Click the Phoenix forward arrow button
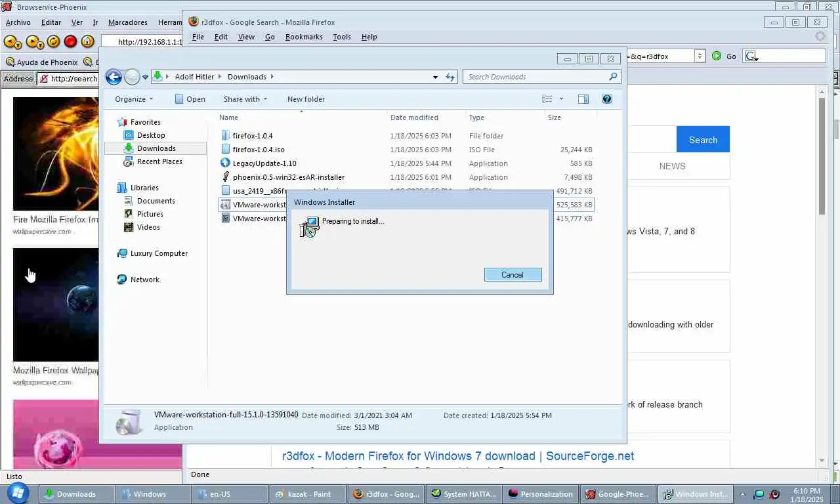 pyautogui.click(x=35, y=41)
